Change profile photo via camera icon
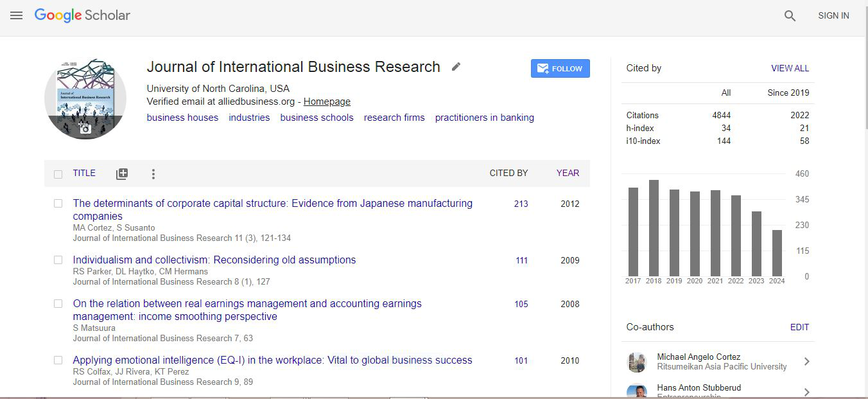 coord(85,129)
